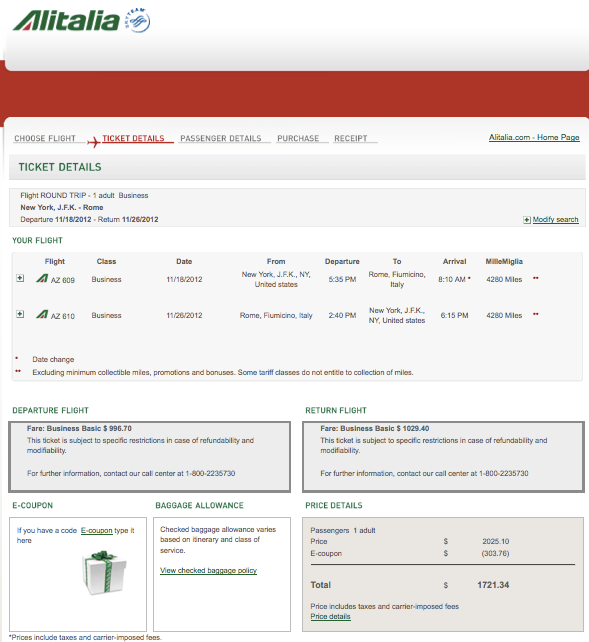Open the Passenger Details step
Image resolution: width=589 pixels, height=642 pixels.
221,138
